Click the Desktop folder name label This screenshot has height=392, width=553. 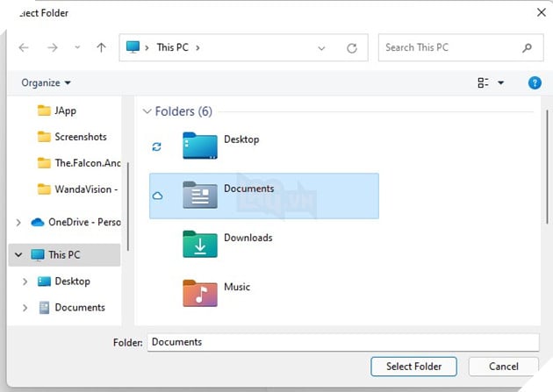click(x=241, y=139)
